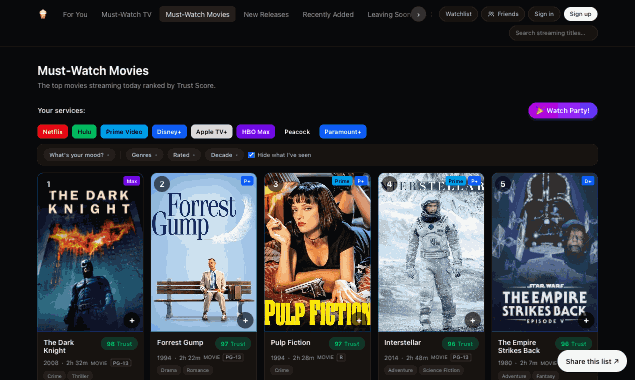Click the Forrest Gump title text
Screen dimensions: 635x380
tap(180, 343)
